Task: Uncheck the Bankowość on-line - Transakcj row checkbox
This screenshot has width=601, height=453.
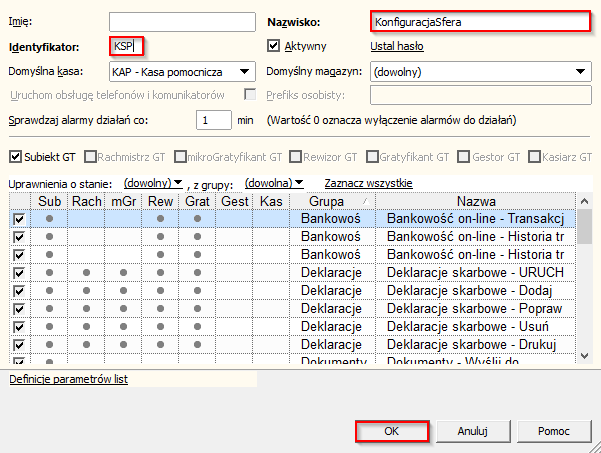Action: click(x=19, y=219)
